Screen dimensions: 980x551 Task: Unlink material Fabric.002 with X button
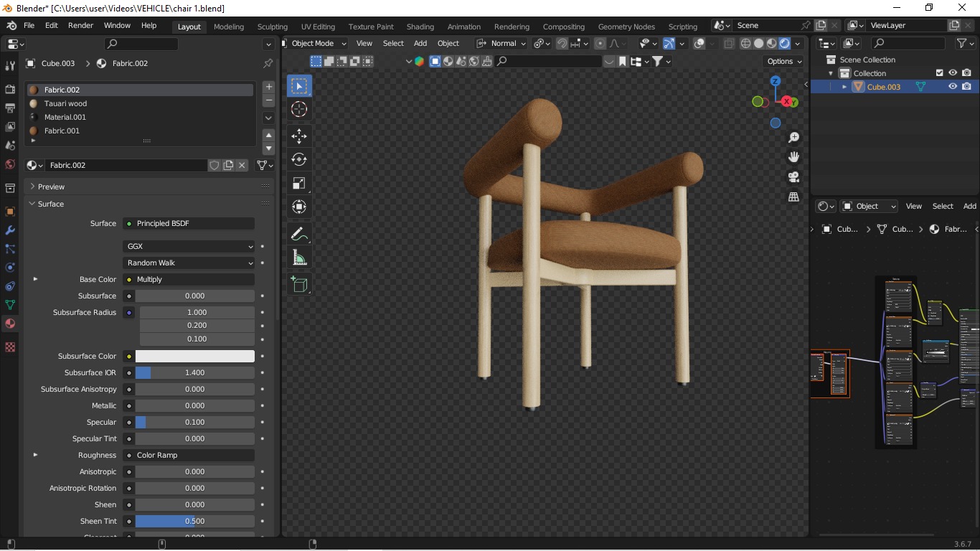click(x=242, y=165)
